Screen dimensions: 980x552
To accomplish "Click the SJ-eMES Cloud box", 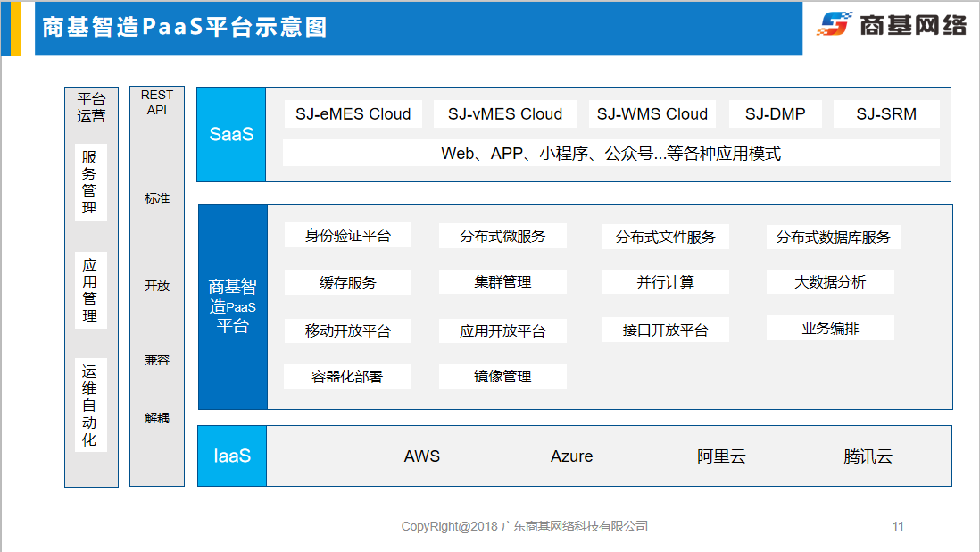I will (353, 114).
